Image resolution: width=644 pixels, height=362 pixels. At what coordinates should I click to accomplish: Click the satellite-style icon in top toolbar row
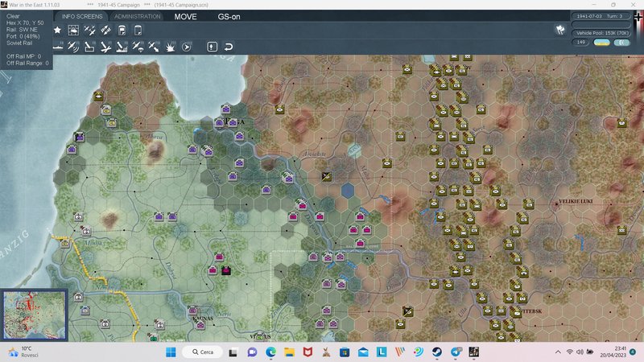tap(105, 30)
